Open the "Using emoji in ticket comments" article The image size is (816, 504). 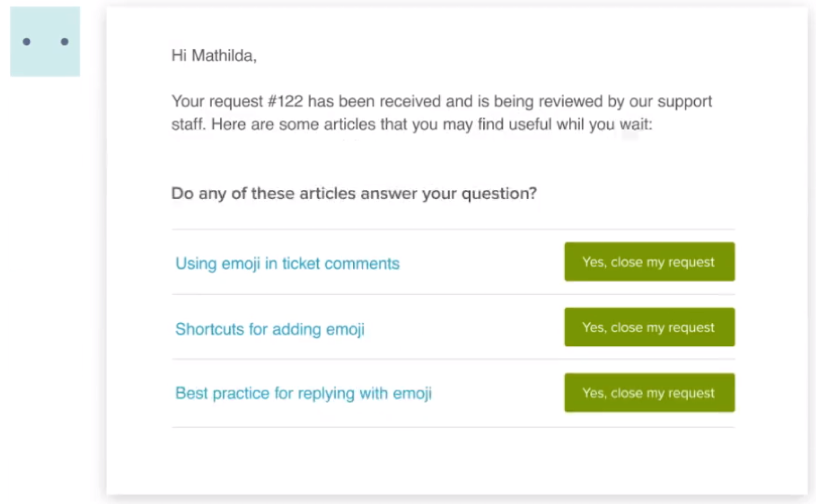[287, 264]
